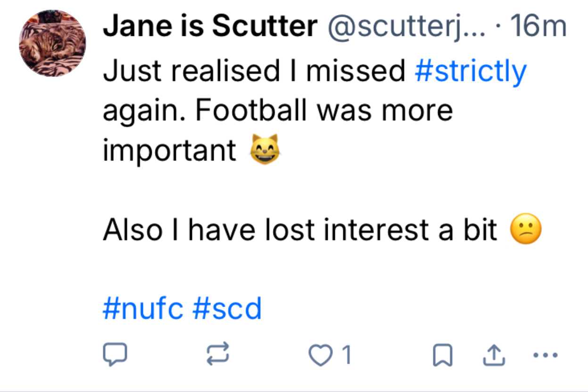Select the #scd hashtag

[227, 309]
